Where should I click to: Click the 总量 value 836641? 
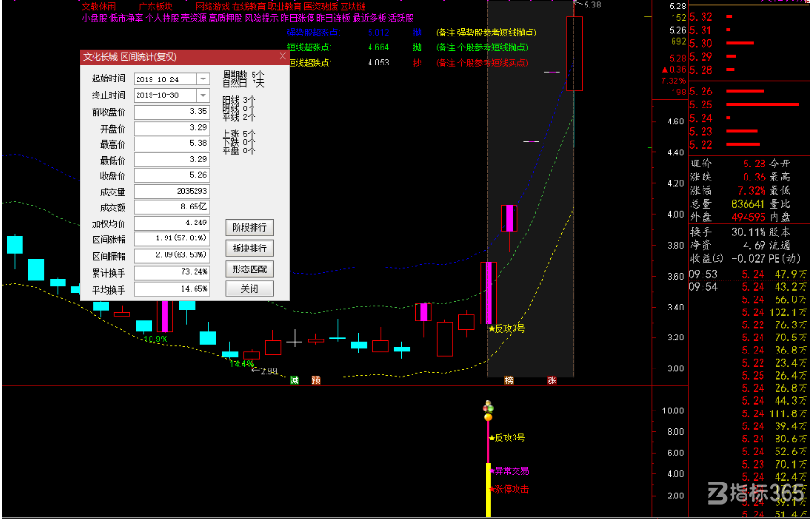[x=748, y=204]
